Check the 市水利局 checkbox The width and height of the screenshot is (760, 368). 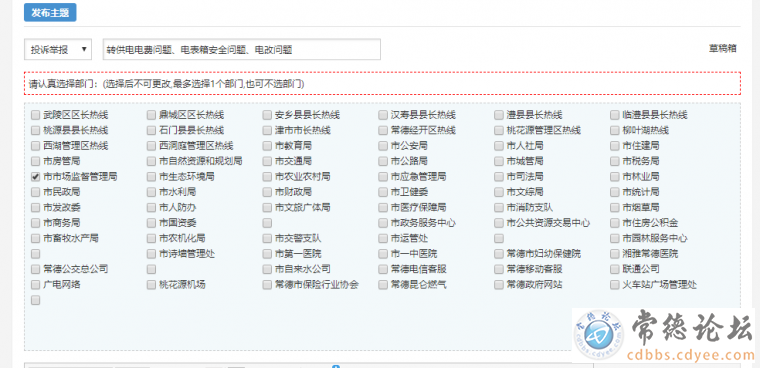(x=151, y=192)
